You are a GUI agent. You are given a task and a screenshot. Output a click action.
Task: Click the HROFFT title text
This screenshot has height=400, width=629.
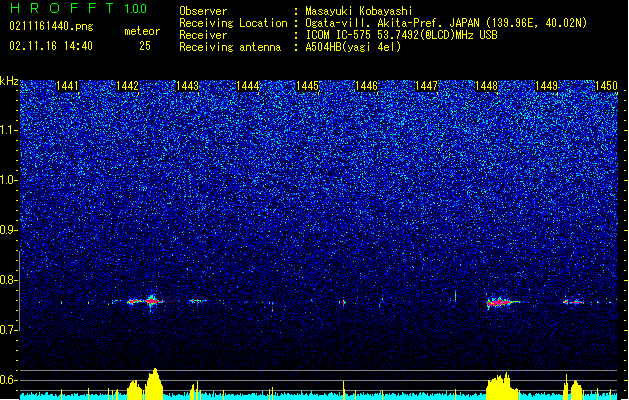click(x=62, y=8)
